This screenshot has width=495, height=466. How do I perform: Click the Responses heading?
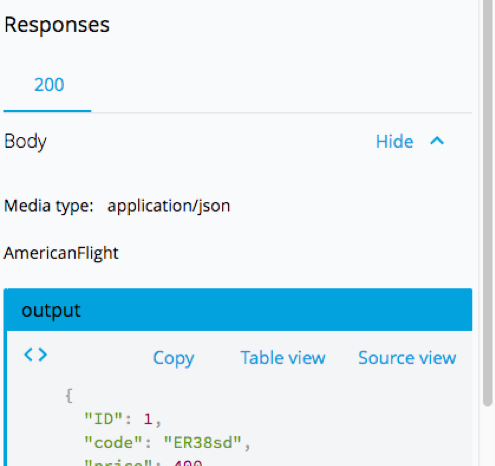click(x=57, y=25)
